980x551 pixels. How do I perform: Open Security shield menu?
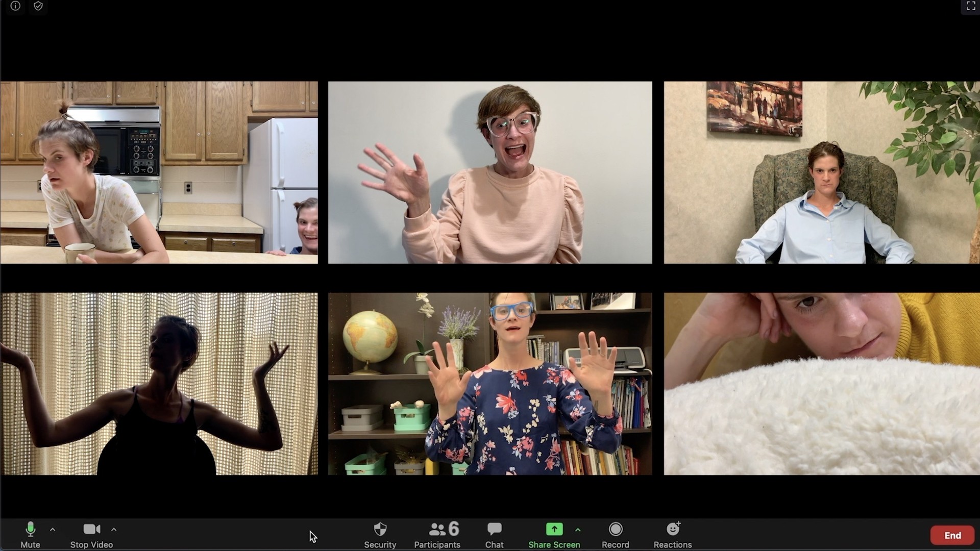[380, 535]
